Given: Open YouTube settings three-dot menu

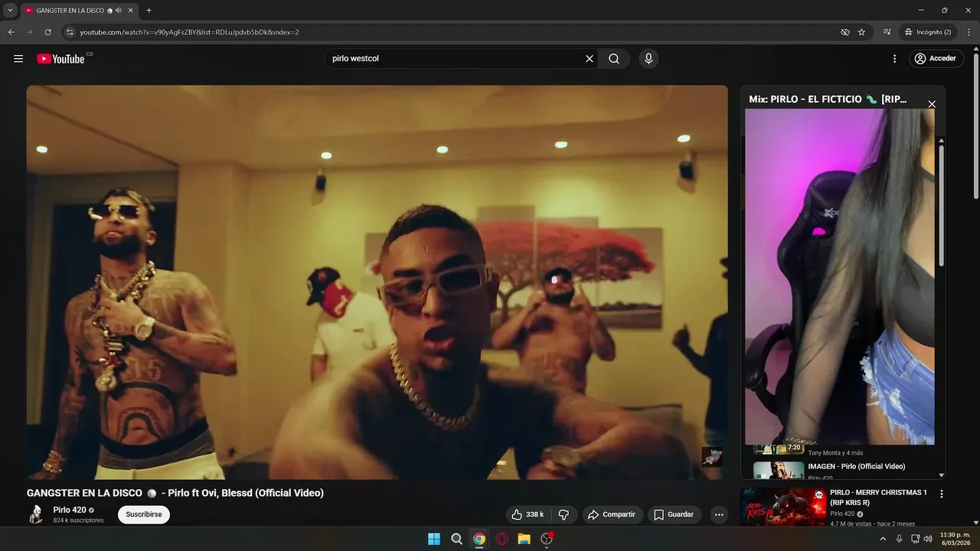Looking at the screenshot, I should [x=894, y=59].
